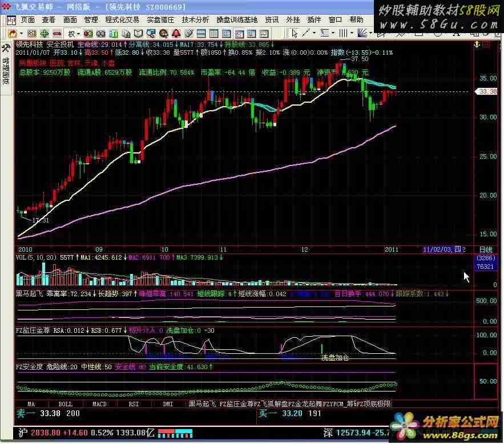Switch to the DMI indicator tab
Image resolution: width=504 pixels, height=444 pixels.
(x=168, y=404)
